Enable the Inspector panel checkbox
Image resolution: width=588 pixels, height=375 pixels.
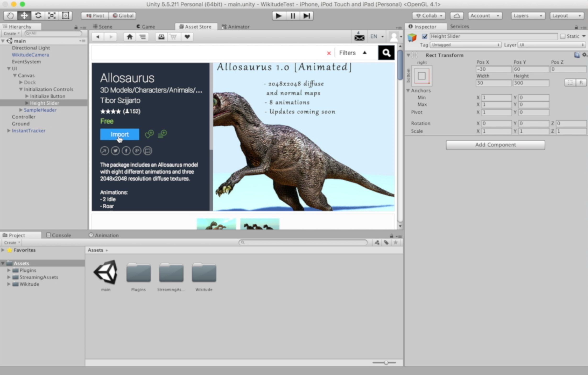423,36
